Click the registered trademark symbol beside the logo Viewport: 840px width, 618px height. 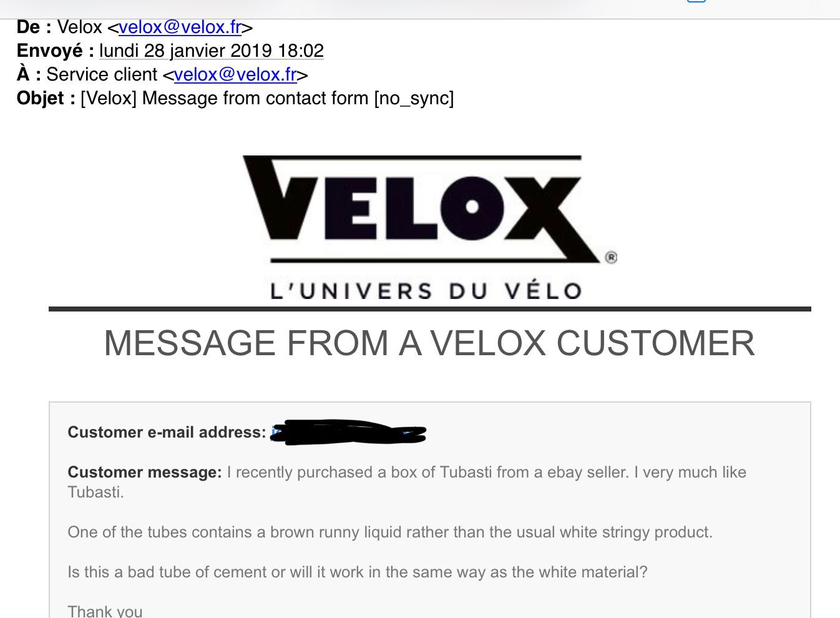pyautogui.click(x=611, y=257)
